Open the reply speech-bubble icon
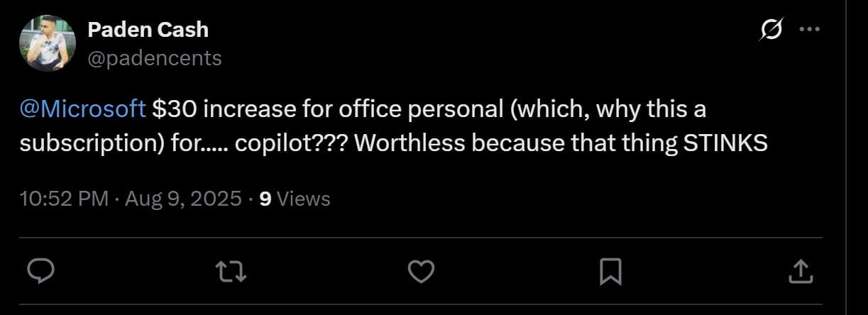Image resolution: width=868 pixels, height=315 pixels. coord(41,271)
